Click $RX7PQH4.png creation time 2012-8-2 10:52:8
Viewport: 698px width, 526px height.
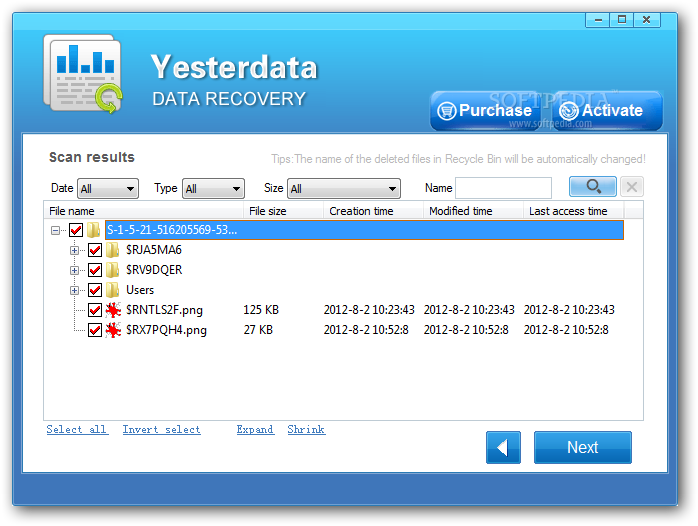(x=366, y=330)
